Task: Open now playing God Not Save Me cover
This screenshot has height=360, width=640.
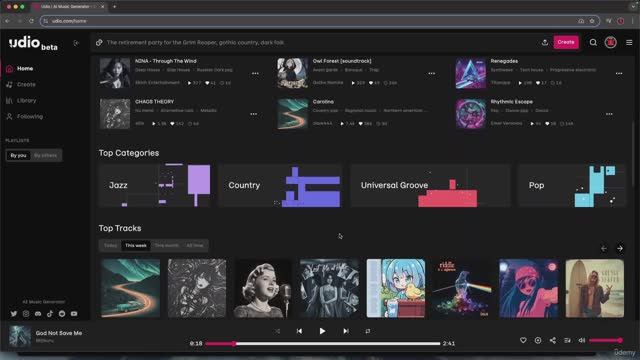Action: [x=20, y=336]
